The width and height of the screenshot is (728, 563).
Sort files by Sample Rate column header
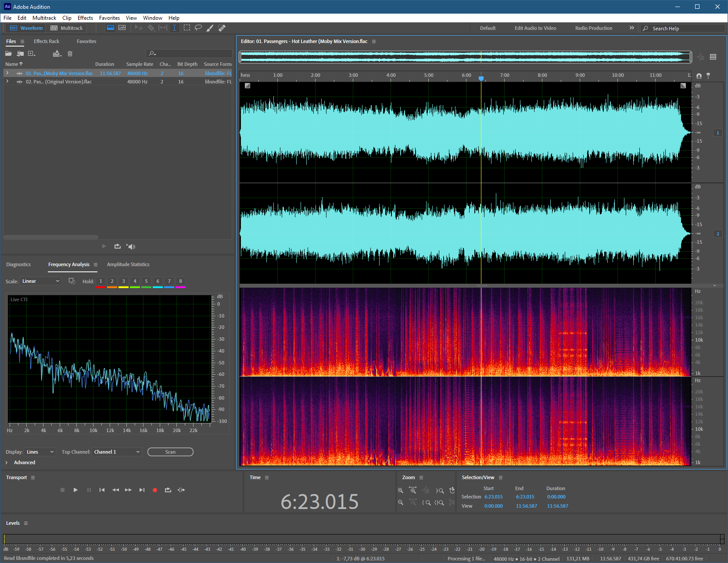[140, 64]
